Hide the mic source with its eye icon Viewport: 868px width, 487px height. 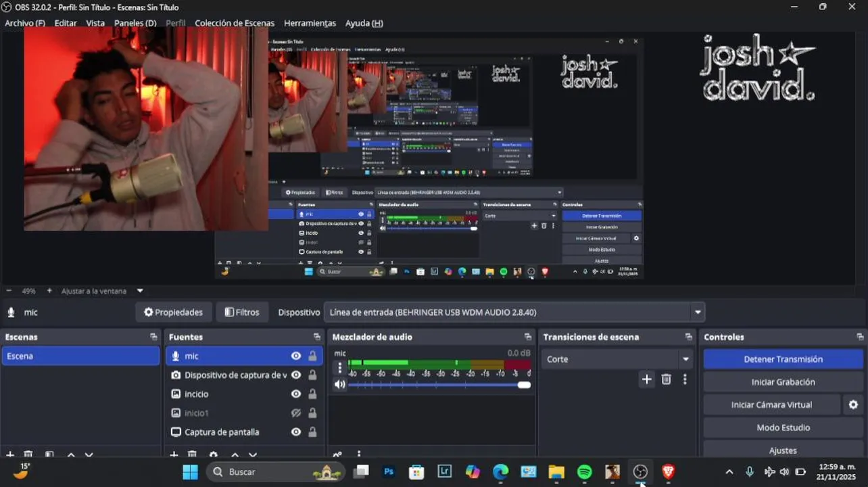point(296,356)
